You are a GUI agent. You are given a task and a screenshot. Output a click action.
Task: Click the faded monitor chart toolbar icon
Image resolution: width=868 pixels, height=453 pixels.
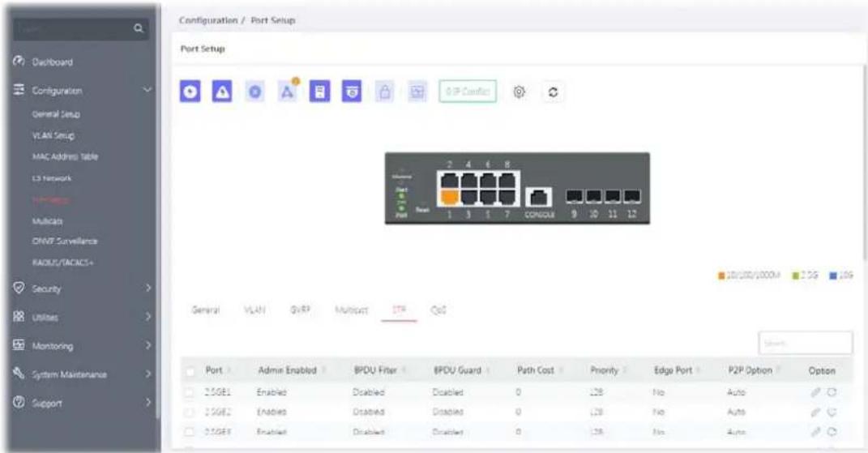[417, 92]
